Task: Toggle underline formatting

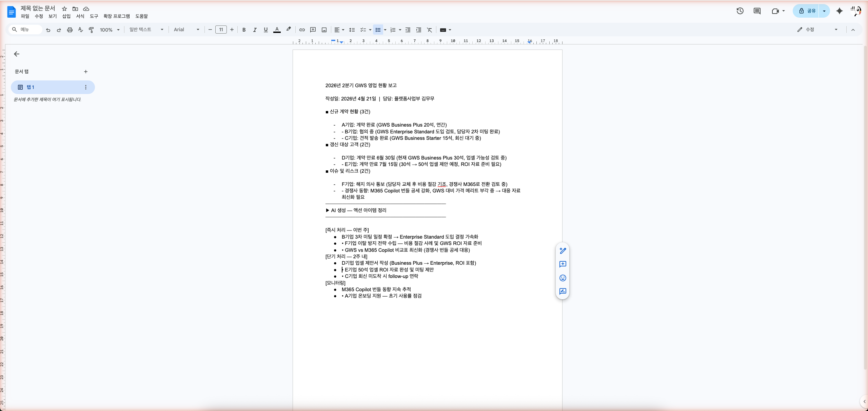Action: (x=265, y=30)
